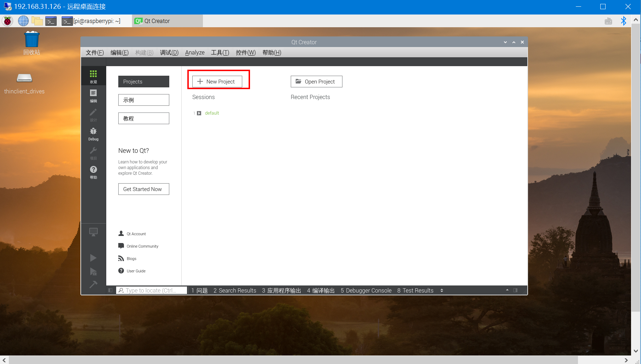Click the Qt Account person icon

point(121,233)
